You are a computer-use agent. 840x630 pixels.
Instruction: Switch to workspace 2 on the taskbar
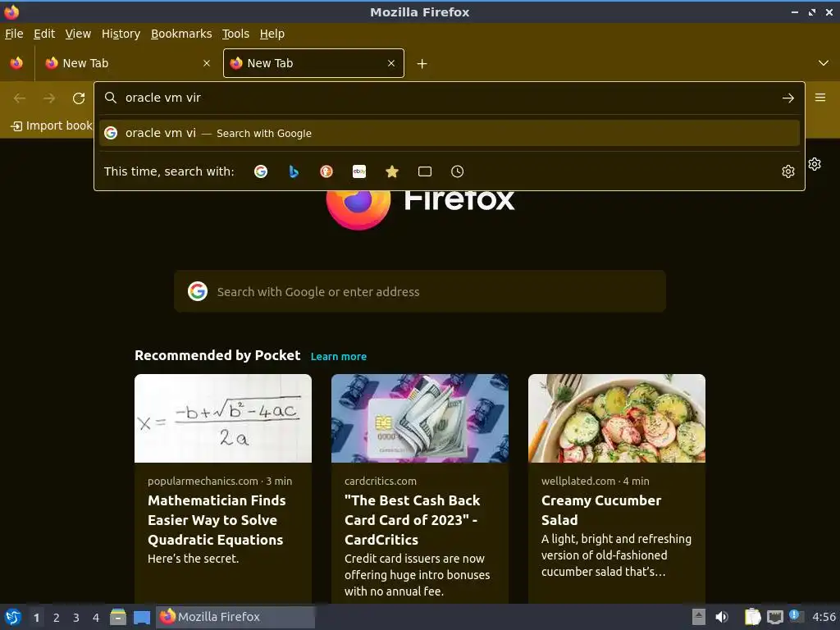(x=57, y=618)
